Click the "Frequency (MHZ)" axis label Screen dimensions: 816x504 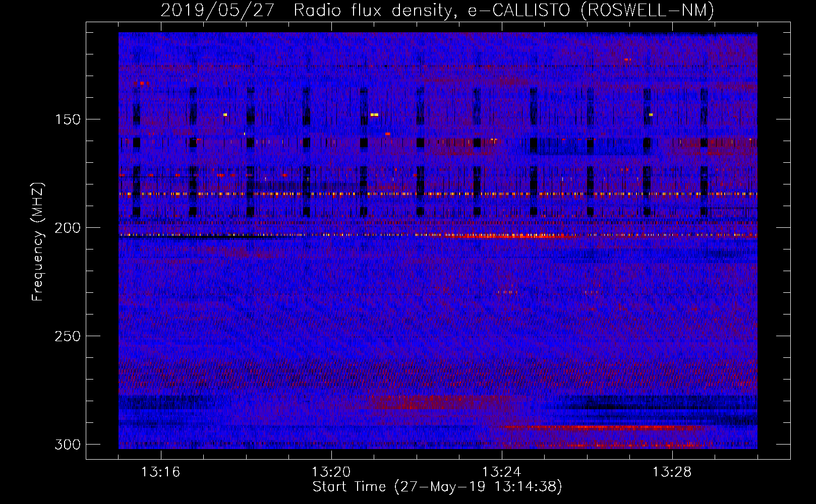(x=38, y=242)
